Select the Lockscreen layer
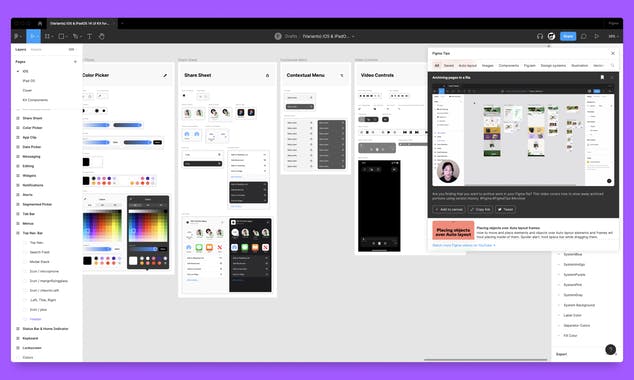Screen dimensions: 634x380 [32, 348]
